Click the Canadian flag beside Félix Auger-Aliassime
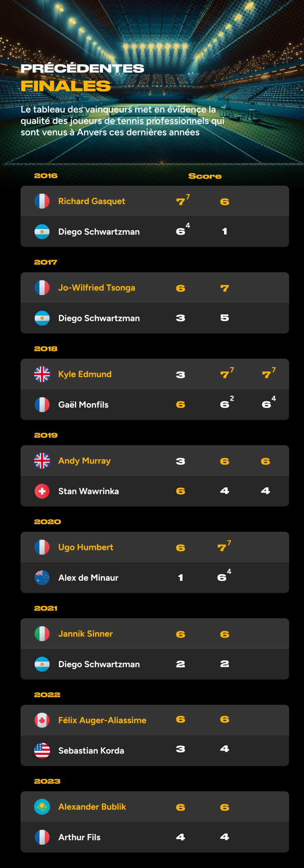Image resolution: width=304 pixels, height=868 pixels. click(x=42, y=720)
